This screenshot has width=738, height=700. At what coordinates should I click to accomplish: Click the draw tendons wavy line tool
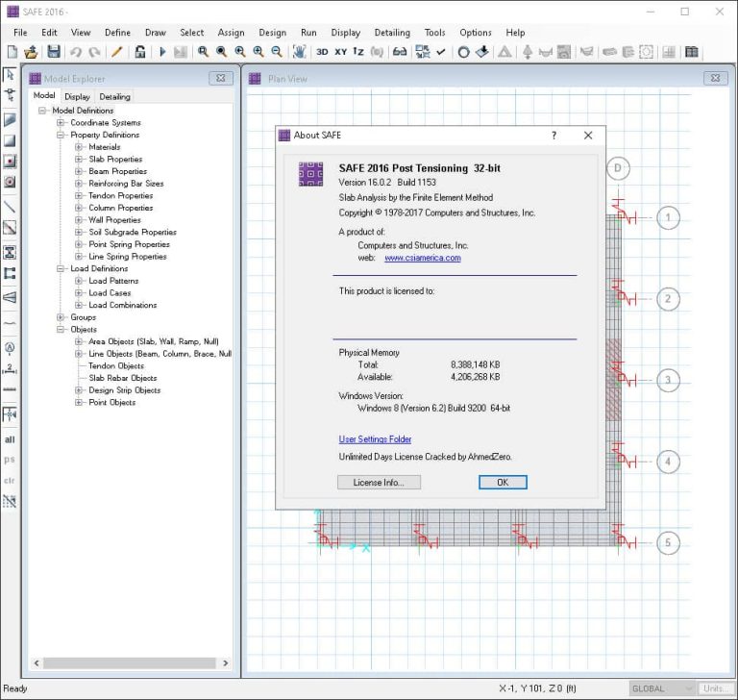point(10,324)
